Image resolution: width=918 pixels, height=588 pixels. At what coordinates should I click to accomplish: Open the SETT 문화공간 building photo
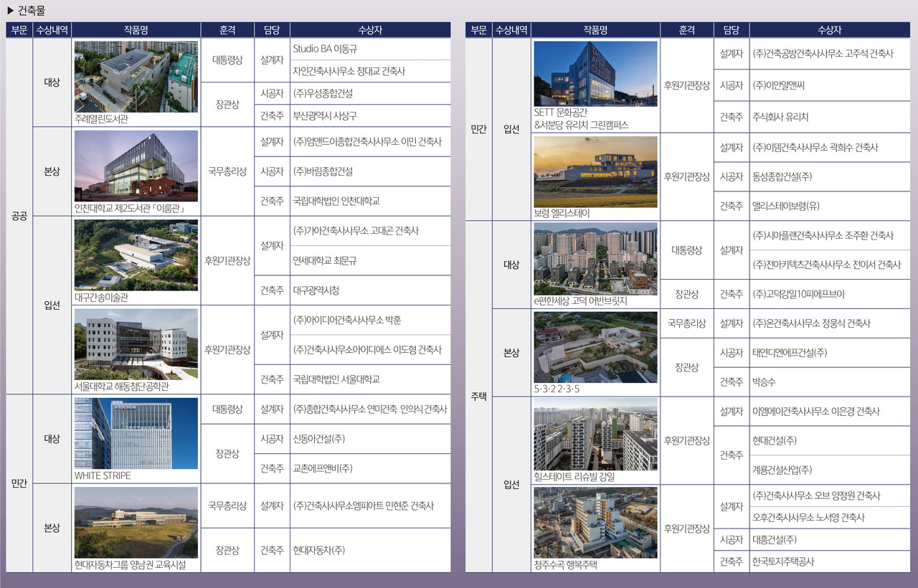(595, 74)
